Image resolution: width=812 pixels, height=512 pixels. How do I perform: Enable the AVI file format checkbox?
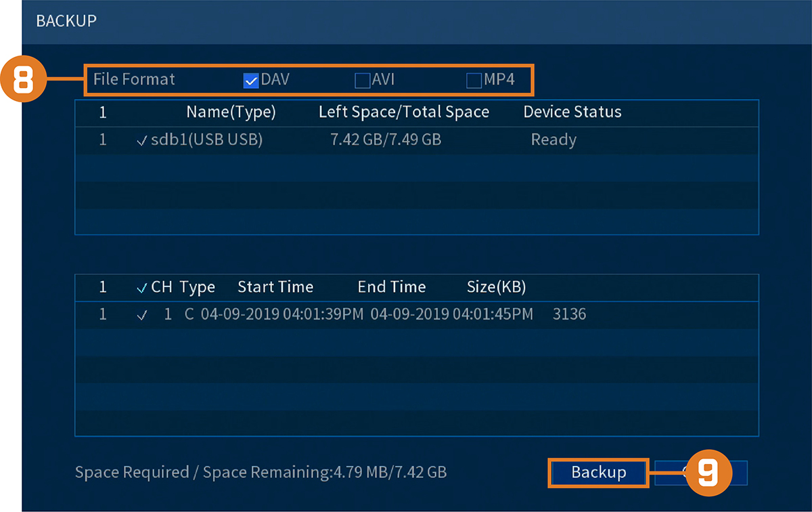click(x=363, y=81)
